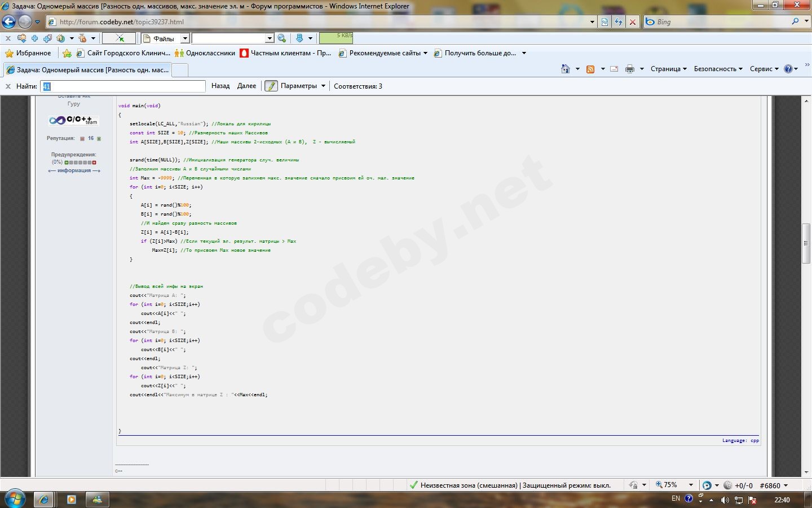The width and height of the screenshot is (812, 508).
Task: Click the Bing search magnifier icon
Action: pyautogui.click(x=795, y=21)
